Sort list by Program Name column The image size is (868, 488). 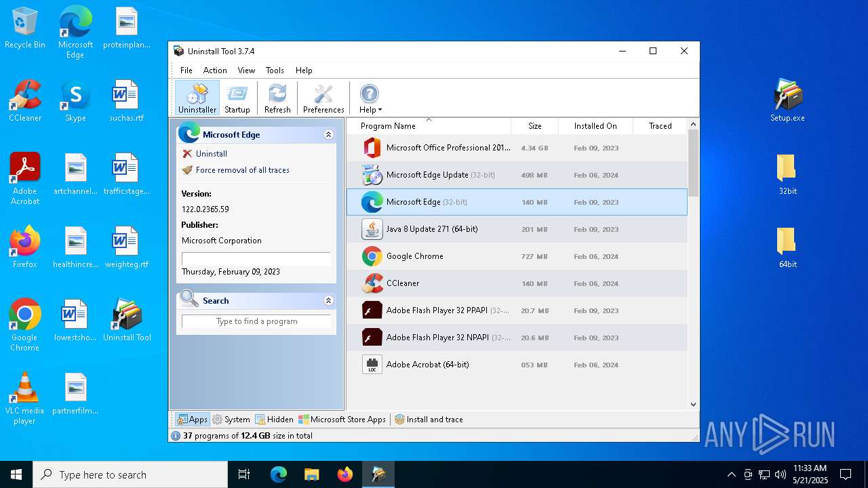pos(429,126)
